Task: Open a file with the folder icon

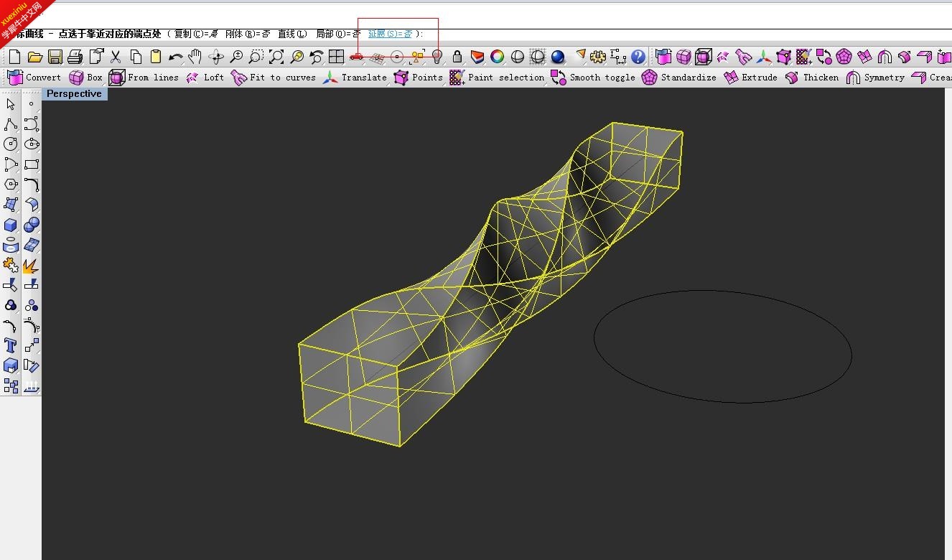Action: tap(34, 57)
